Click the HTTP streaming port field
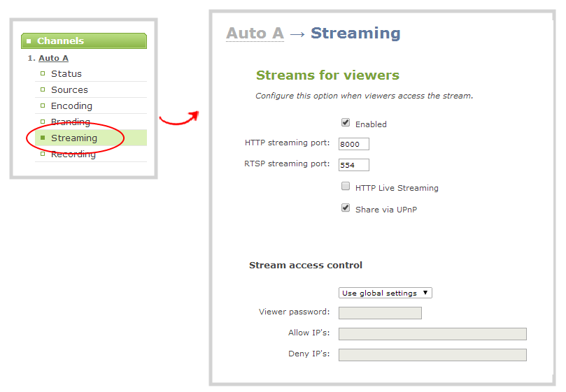Screen dimensions: 566x392 (353, 144)
